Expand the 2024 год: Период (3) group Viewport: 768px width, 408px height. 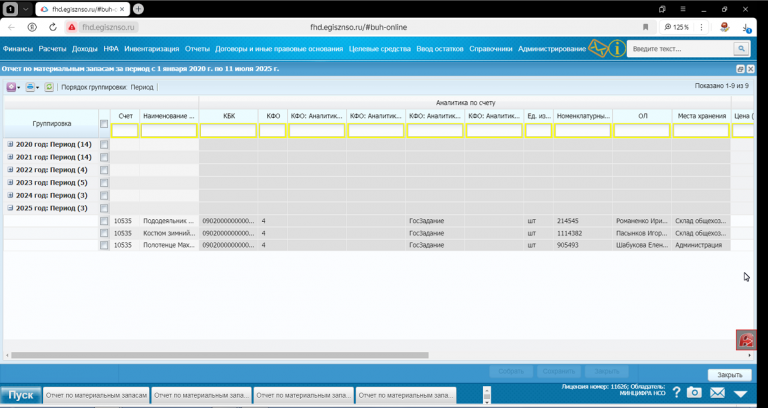(10, 195)
